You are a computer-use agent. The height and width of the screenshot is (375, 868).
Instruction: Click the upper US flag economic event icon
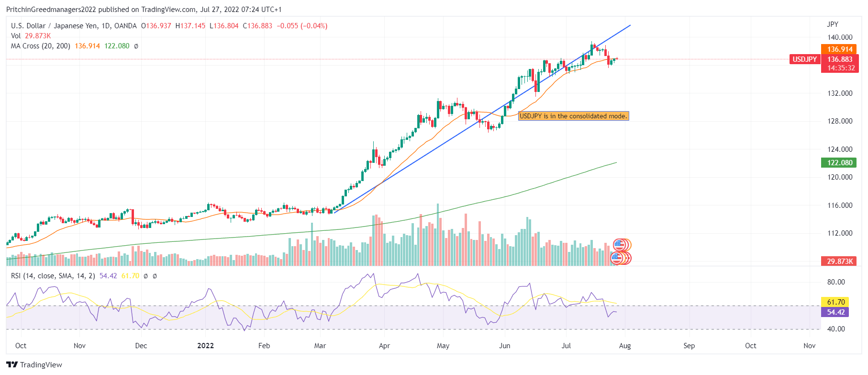click(x=619, y=245)
